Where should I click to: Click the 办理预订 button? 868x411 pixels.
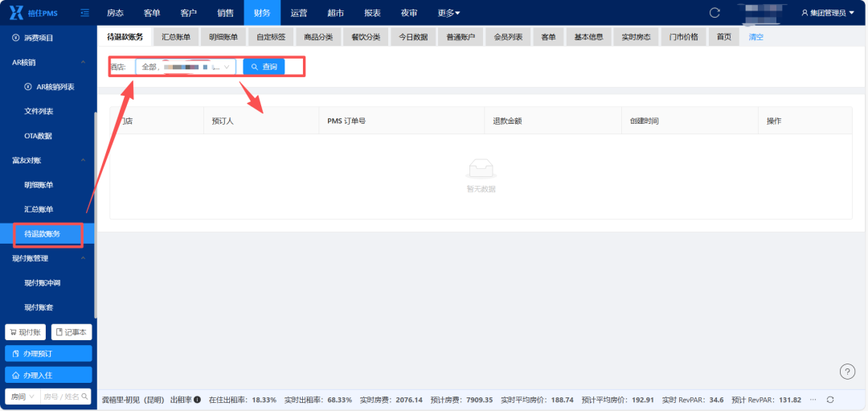point(48,353)
